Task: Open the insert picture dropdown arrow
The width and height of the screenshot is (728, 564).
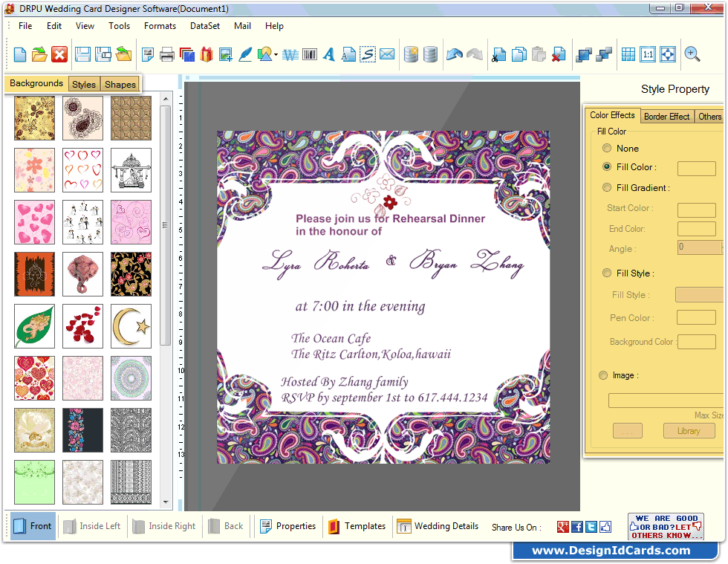Action: (x=276, y=55)
